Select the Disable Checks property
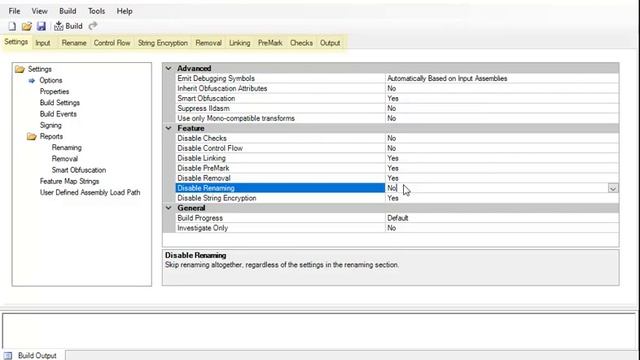The height and width of the screenshot is (360, 640). (x=280, y=138)
